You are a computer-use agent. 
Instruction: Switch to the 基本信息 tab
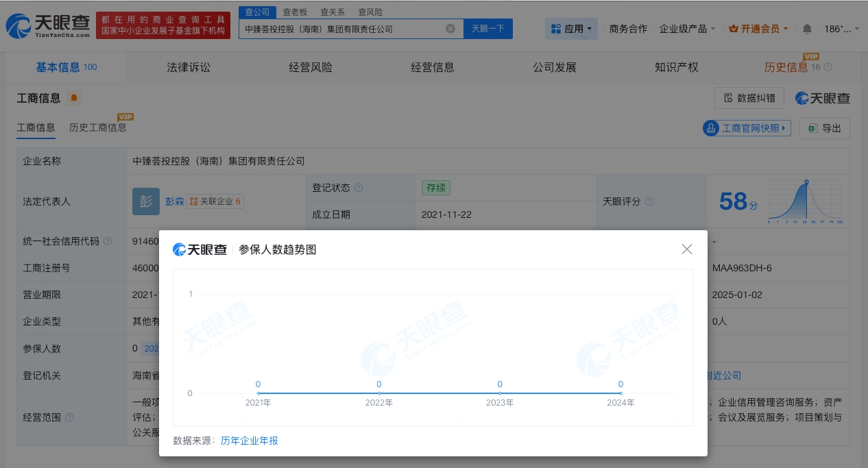pyautogui.click(x=67, y=67)
